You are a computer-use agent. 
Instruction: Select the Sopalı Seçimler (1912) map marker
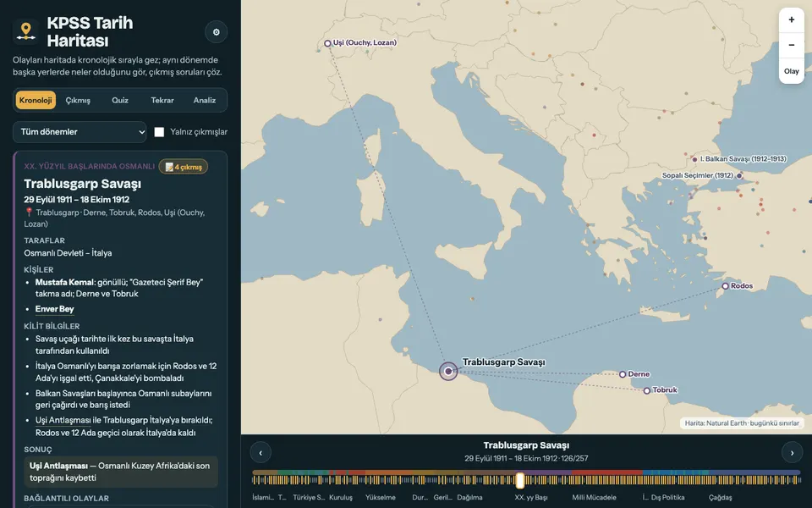coord(739,176)
